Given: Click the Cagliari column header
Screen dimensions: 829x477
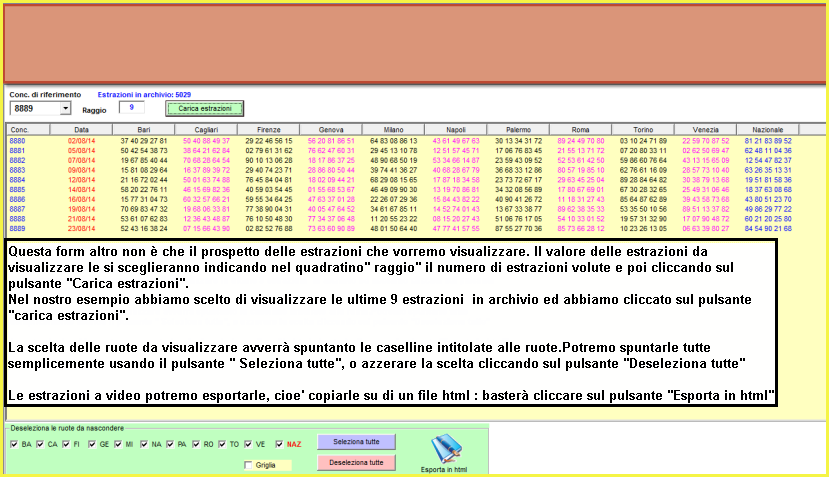Looking at the screenshot, I should (206, 130).
